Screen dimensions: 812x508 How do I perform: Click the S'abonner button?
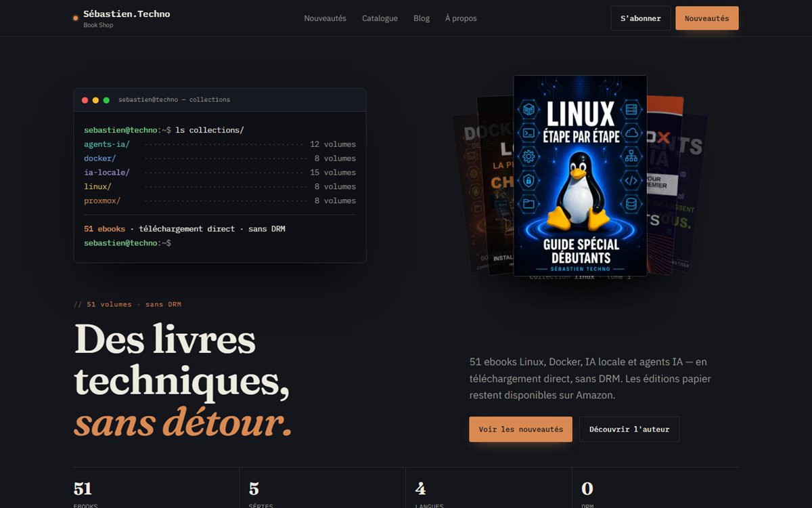pyautogui.click(x=641, y=18)
